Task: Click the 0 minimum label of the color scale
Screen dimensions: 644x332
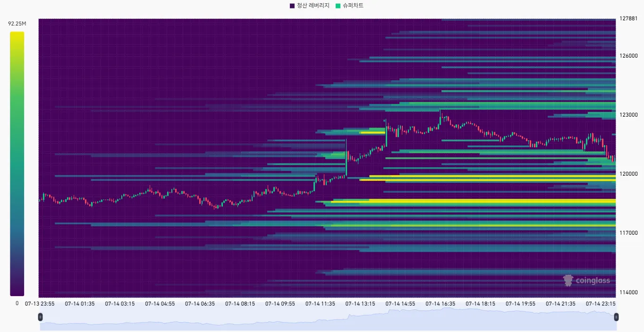Action: click(x=17, y=303)
